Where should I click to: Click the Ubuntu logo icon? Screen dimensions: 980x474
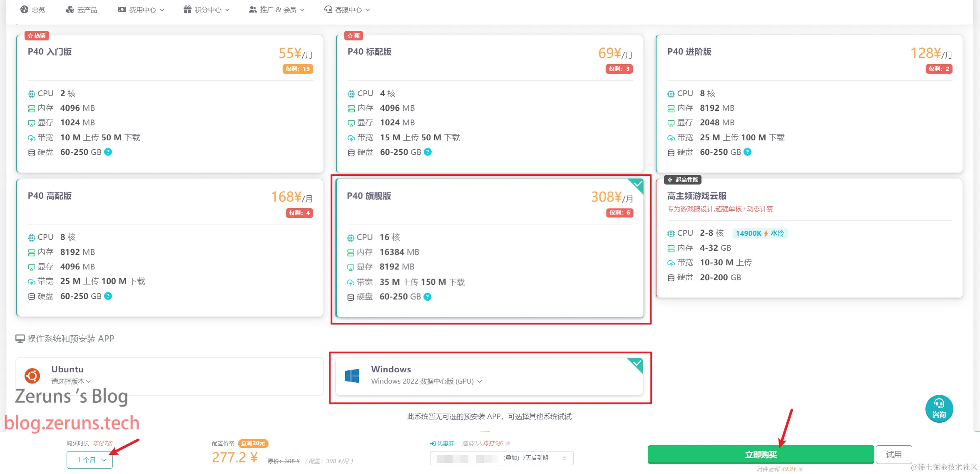[32, 376]
